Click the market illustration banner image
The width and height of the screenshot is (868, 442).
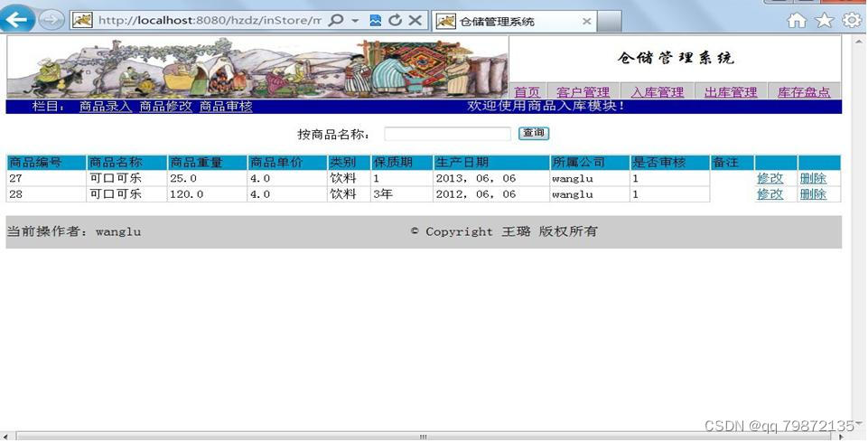tap(257, 67)
